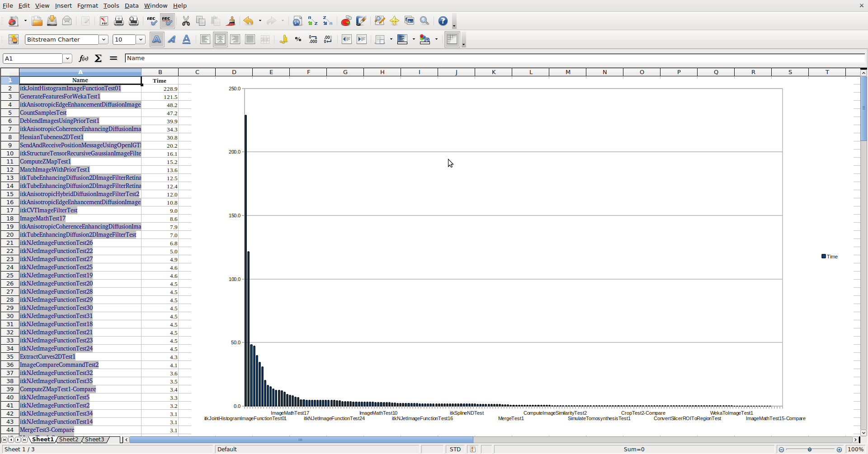868x454 pixels.
Task: Click the 100% zoom level field
Action: pos(855,449)
